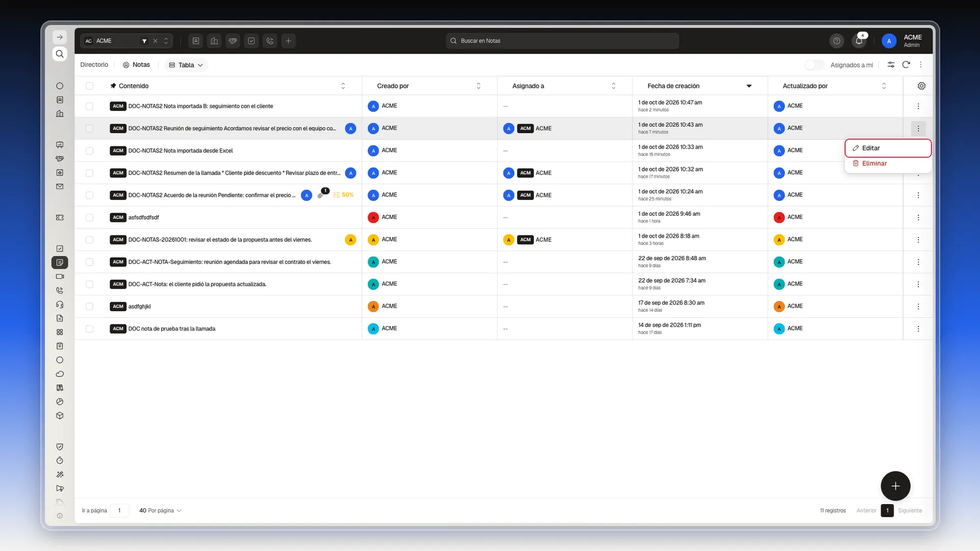Click the Ir a página number field

(x=119, y=511)
